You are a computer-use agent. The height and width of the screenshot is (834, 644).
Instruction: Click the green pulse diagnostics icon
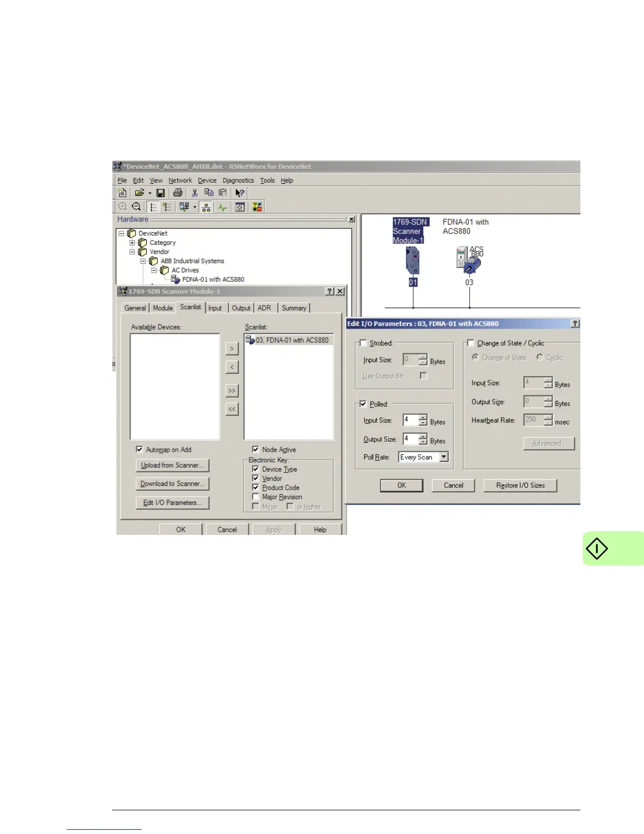(x=223, y=207)
